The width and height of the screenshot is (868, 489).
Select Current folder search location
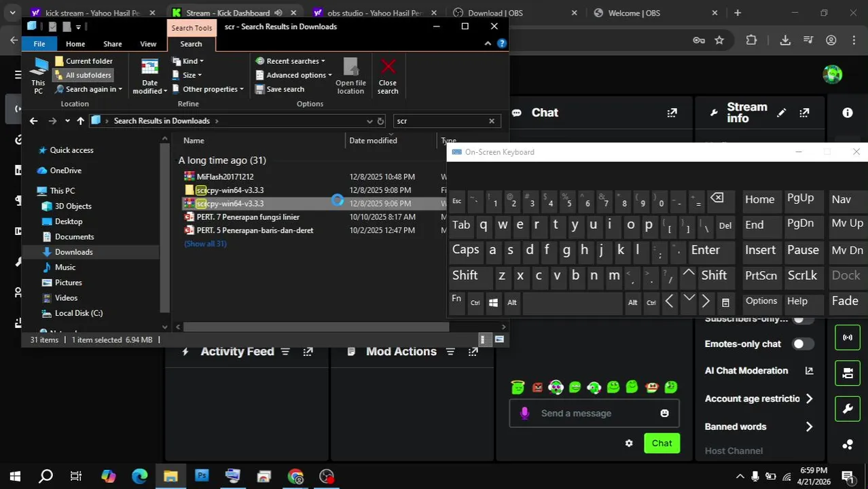pyautogui.click(x=83, y=61)
